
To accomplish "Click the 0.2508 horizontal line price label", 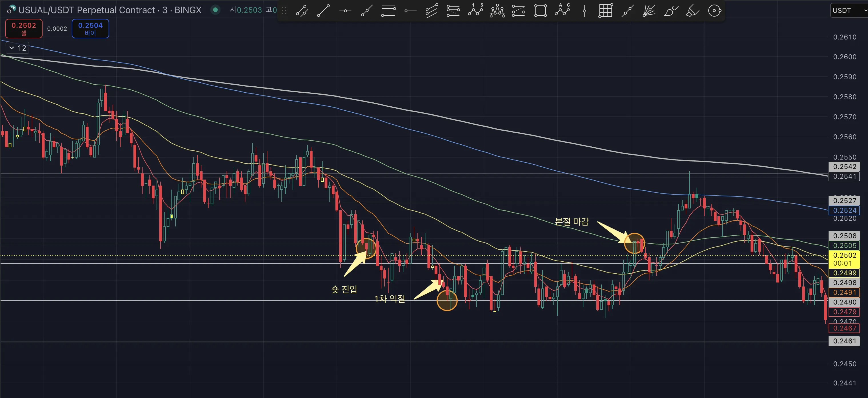I will click(844, 236).
